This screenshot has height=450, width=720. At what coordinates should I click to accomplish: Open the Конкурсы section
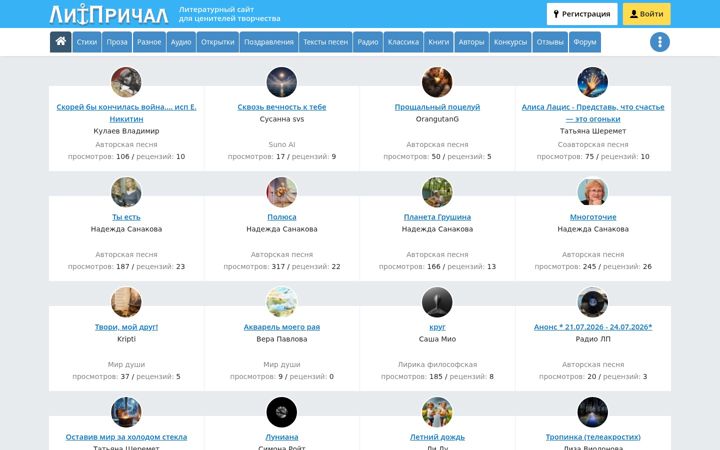point(511,42)
